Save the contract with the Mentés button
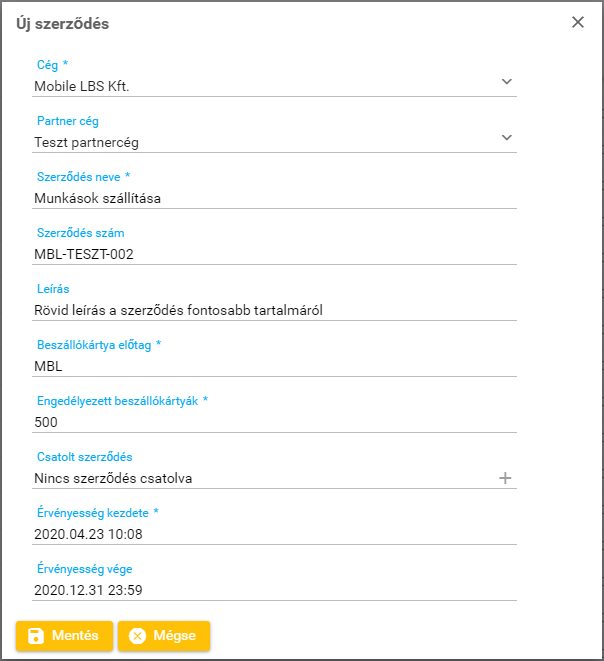Viewport: 604px width, 661px height. tap(63, 636)
